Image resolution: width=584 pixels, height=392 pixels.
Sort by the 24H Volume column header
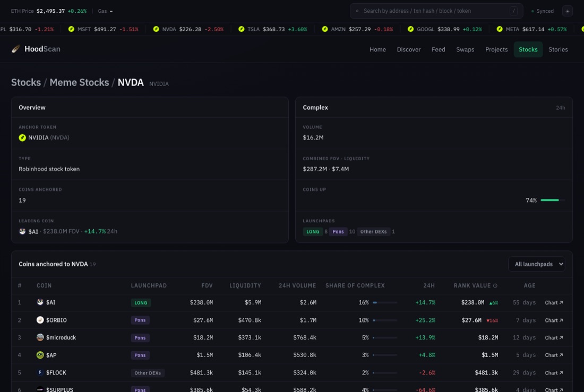[297, 285]
